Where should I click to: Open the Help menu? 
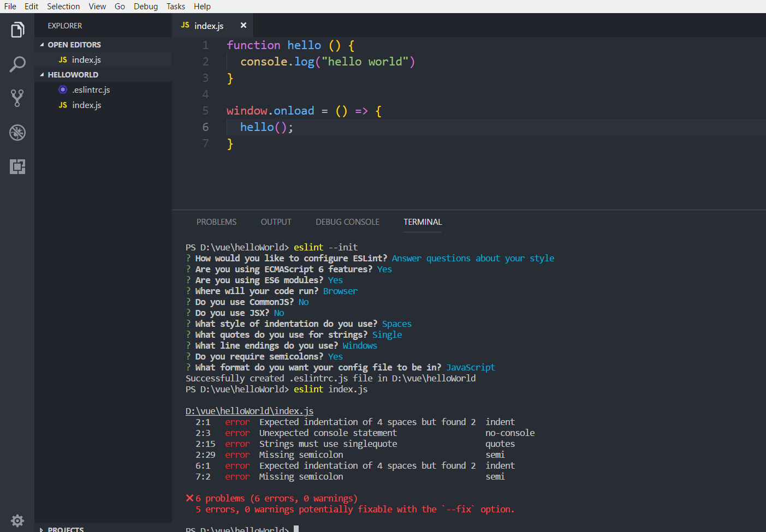[202, 7]
